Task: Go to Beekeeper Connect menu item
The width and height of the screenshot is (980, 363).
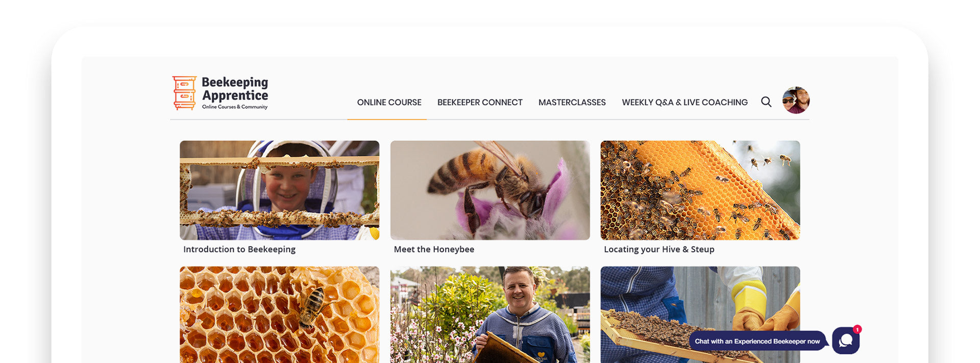Action: click(480, 102)
